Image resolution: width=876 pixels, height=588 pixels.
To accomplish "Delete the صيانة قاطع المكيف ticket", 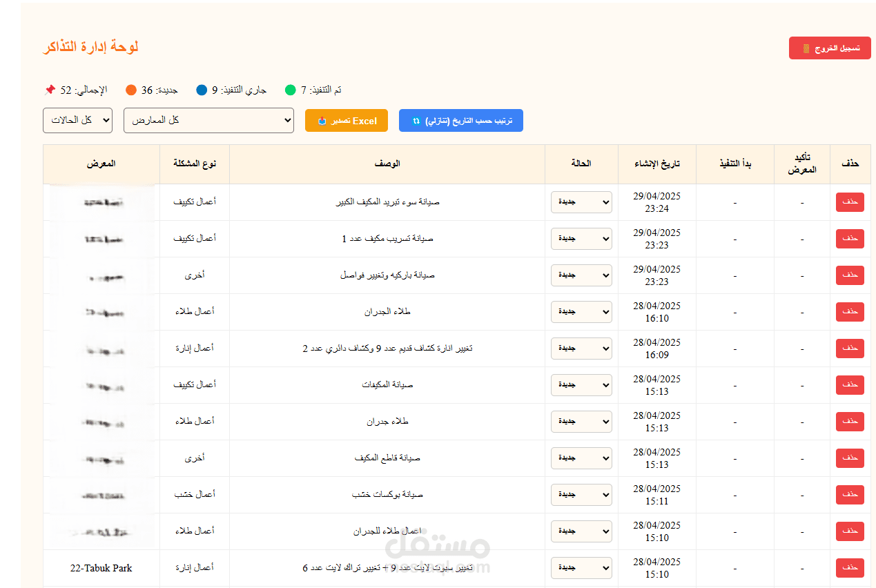I will point(850,458).
